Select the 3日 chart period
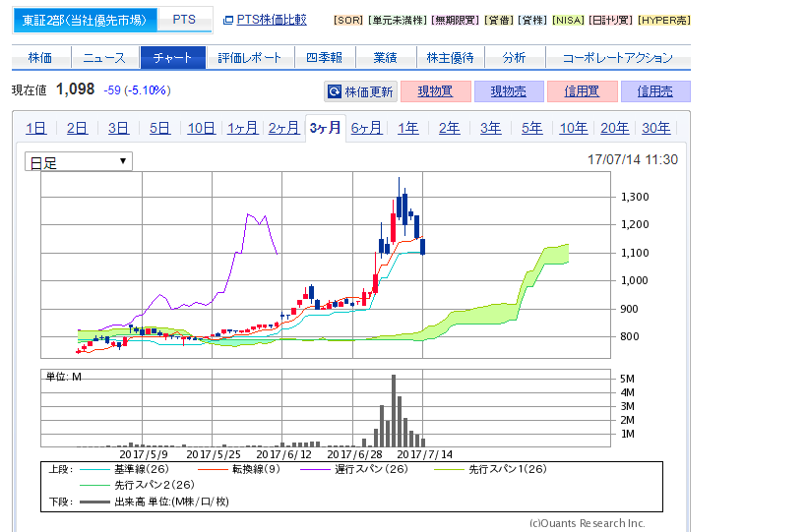 click(118, 128)
